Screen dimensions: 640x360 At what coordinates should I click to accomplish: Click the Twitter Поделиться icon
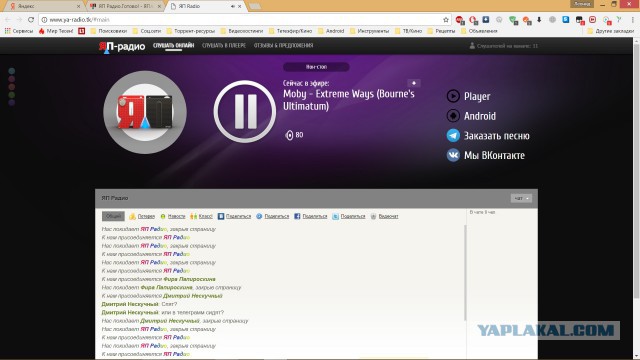[335, 216]
